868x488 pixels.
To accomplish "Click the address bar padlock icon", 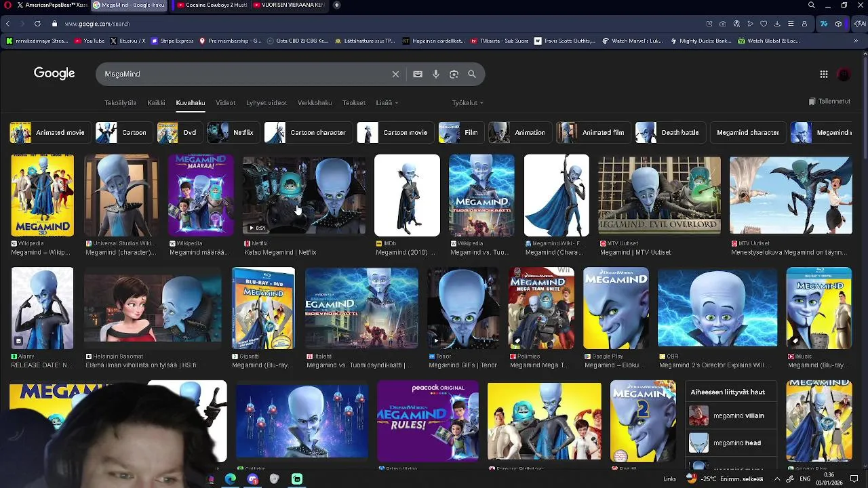I will point(55,24).
